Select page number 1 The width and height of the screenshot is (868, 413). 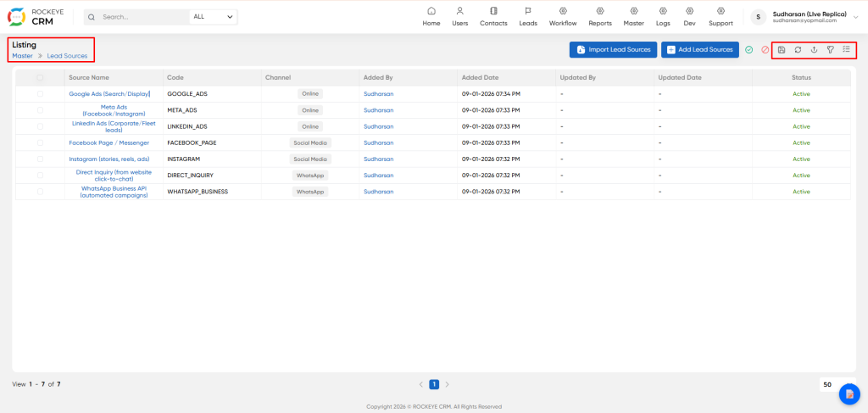click(x=434, y=384)
